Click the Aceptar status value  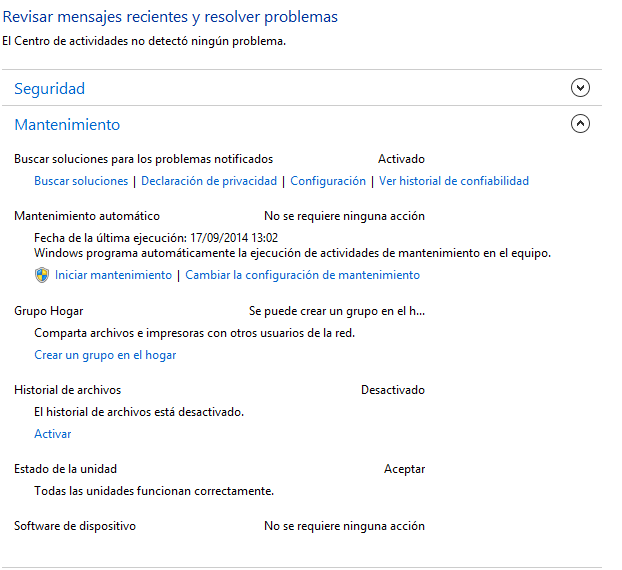coord(404,469)
